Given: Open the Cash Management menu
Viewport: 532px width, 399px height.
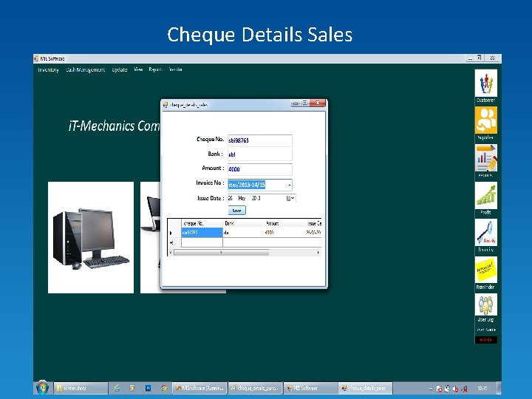Looking at the screenshot, I should click(85, 69).
